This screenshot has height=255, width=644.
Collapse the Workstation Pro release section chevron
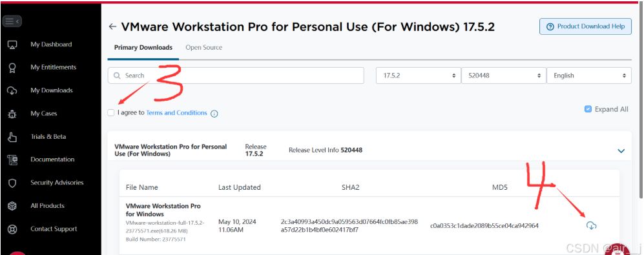click(x=621, y=150)
